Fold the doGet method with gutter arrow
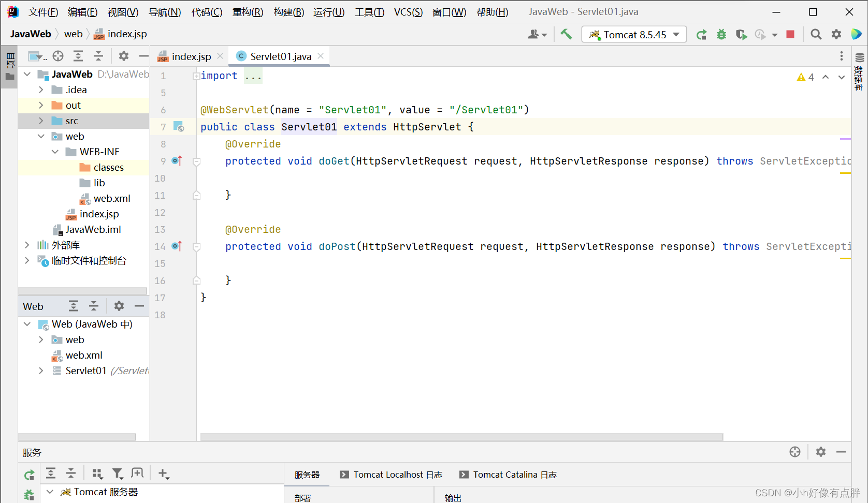This screenshot has height=503, width=868. coord(196,161)
